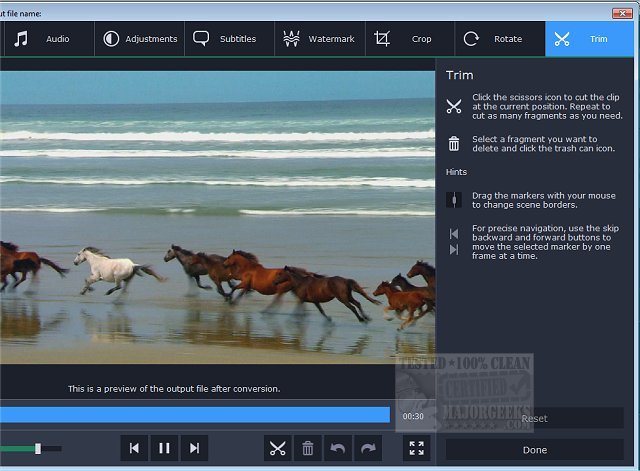The image size is (640, 471).
Task: Go to the Crop tab
Action: tap(409, 39)
